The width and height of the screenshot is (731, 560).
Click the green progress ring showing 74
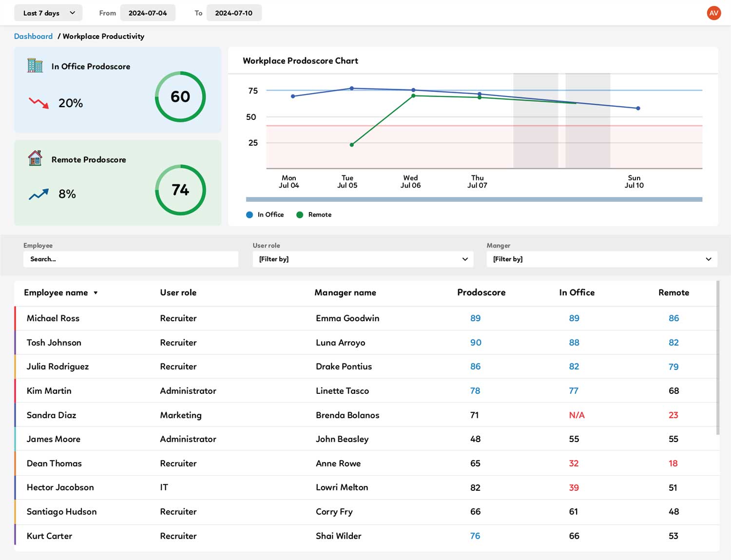coord(181,190)
